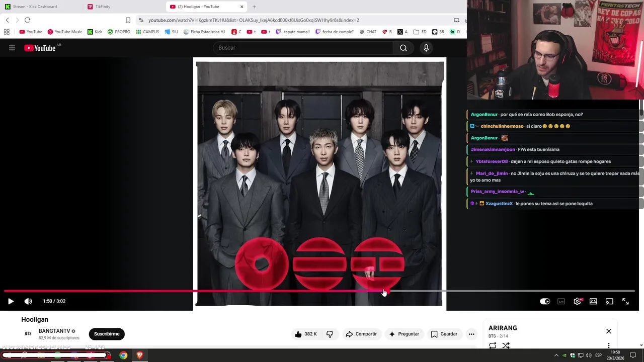Viewport: 644px width, 362px height.
Task: Toggle the autoplay switch in player
Action: click(x=545, y=301)
